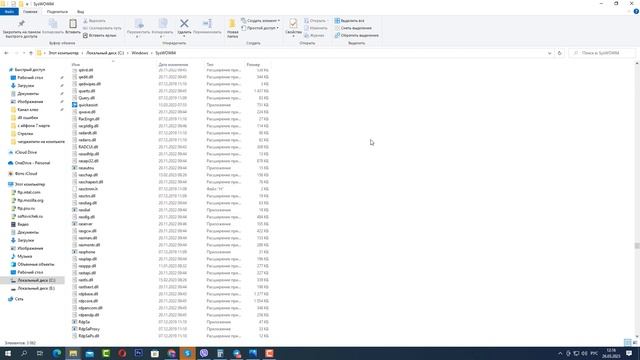
Task: Select OneDrive - Personal in navigation pane
Action: (32, 163)
